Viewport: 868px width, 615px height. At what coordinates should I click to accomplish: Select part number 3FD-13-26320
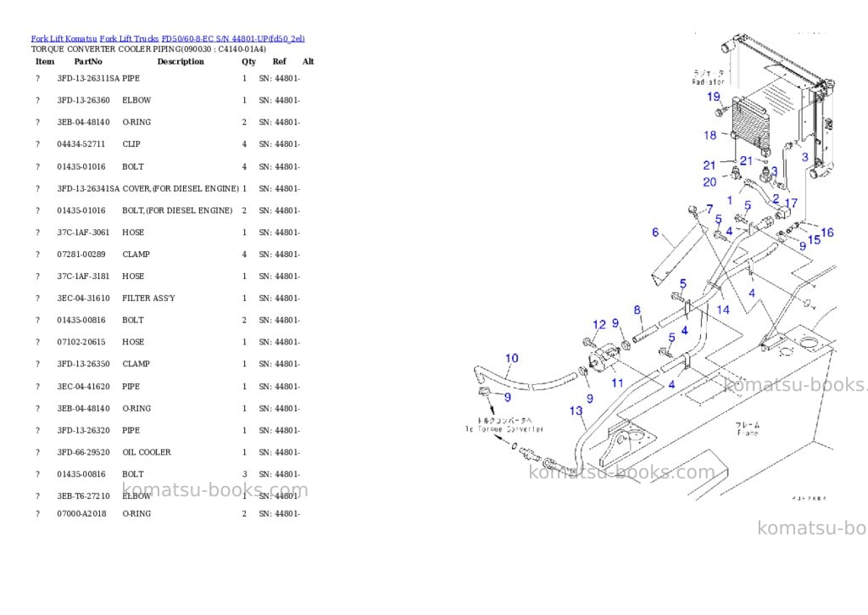point(84,431)
